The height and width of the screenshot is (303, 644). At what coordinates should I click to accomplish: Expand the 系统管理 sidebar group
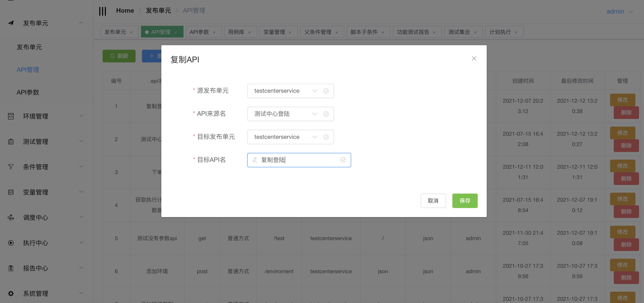tap(81, 293)
